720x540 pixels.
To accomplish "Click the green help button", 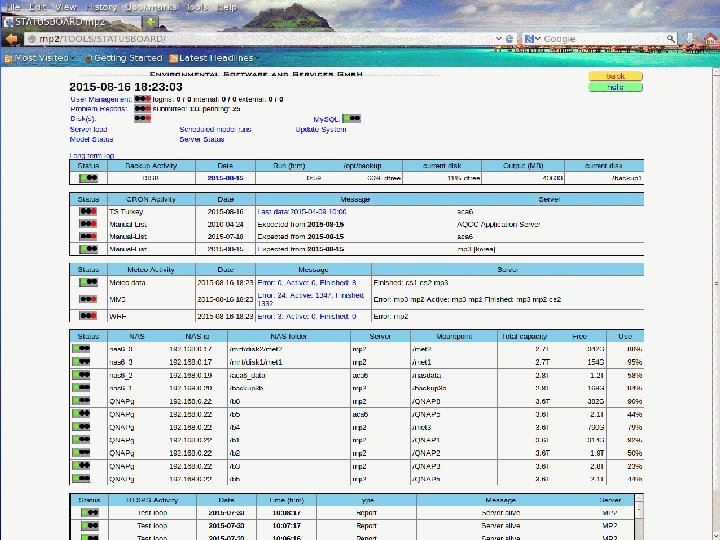I will [615, 87].
